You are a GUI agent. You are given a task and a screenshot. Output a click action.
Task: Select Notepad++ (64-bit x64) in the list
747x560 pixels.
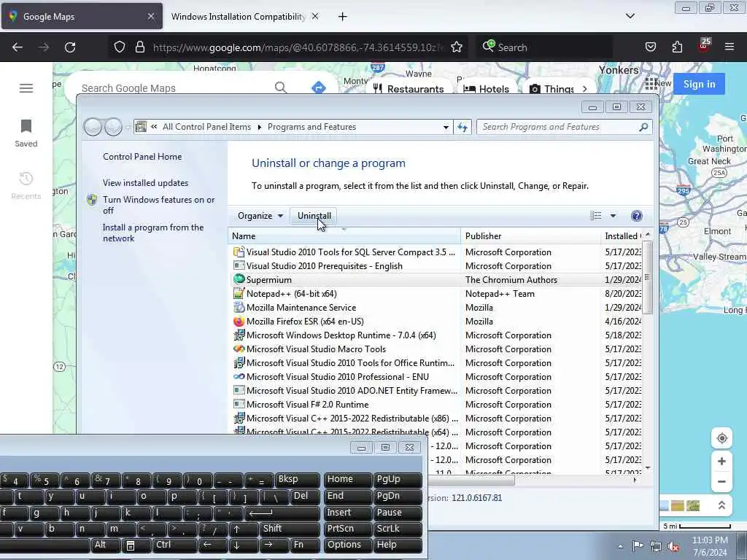(436, 294)
